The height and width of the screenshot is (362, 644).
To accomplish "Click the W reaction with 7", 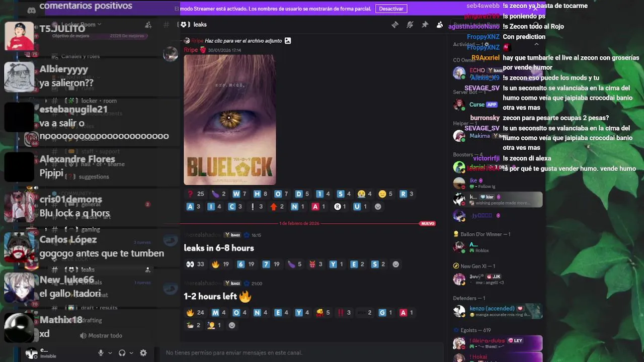I will (x=239, y=194).
